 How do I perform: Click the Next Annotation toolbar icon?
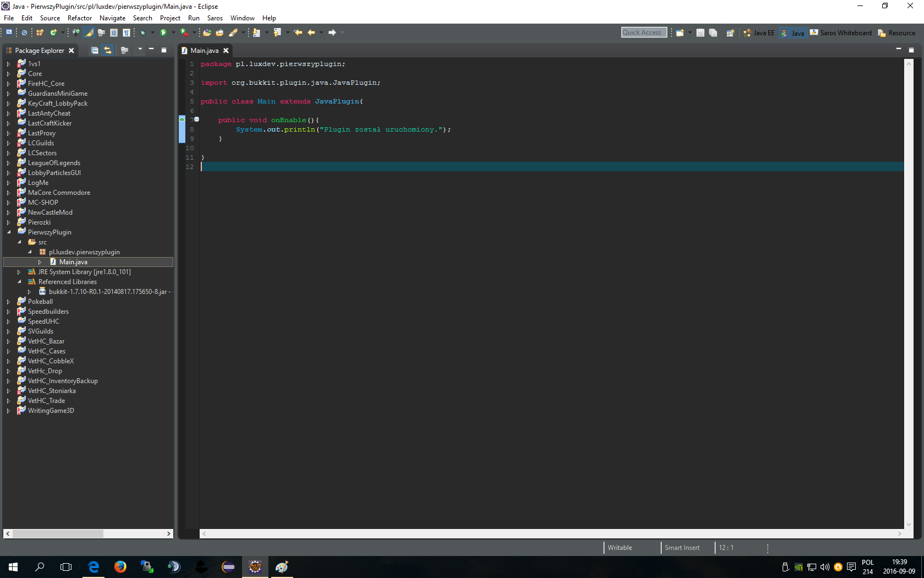click(256, 33)
